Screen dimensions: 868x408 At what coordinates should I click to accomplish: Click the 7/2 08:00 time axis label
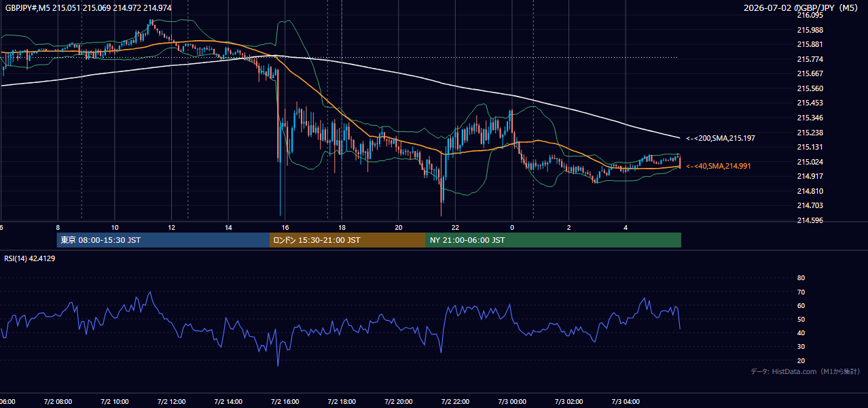(x=58, y=402)
